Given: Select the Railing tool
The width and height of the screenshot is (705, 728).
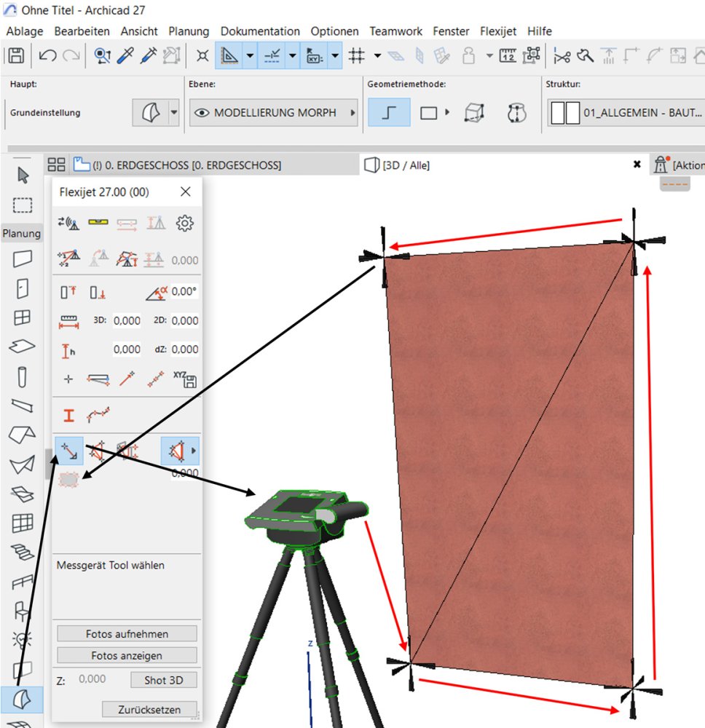Looking at the screenshot, I should click(x=23, y=582).
